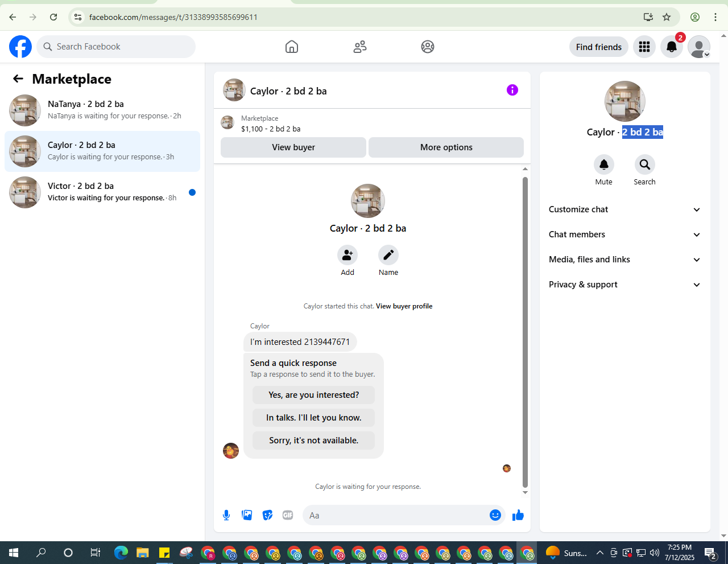The image size is (728, 564).
Task: Open the Windows Start menu
Action: [x=14, y=553]
